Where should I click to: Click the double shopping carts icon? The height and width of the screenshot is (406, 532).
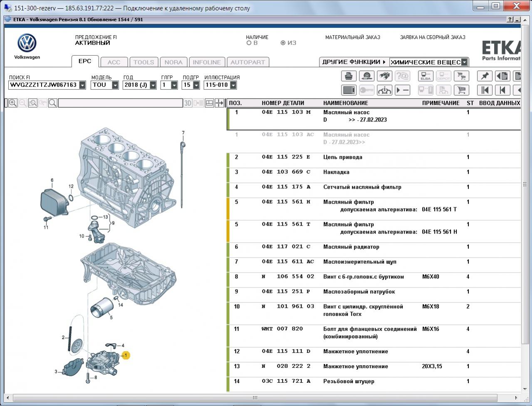pos(461,76)
